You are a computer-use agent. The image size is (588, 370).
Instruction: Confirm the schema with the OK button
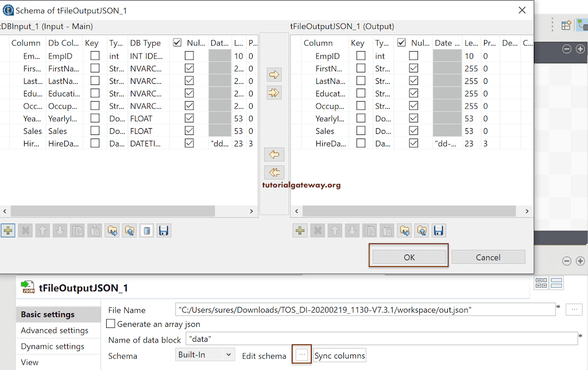pos(409,257)
